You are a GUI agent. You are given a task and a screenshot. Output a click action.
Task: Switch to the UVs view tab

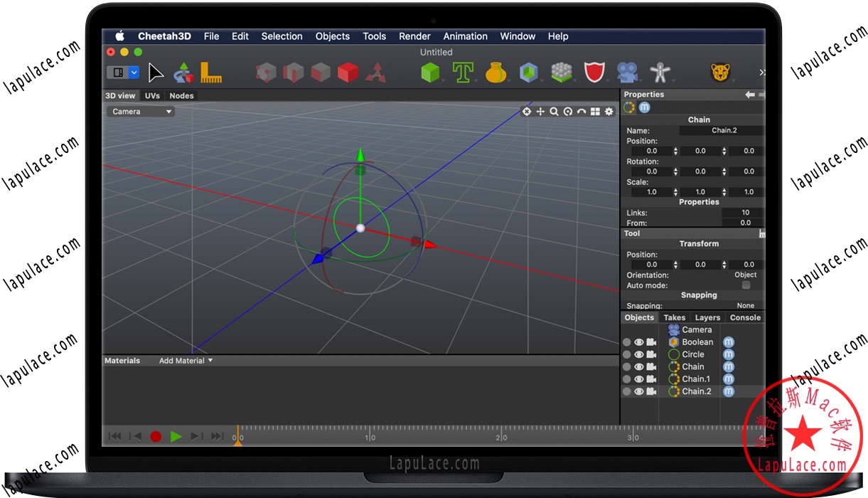point(152,95)
